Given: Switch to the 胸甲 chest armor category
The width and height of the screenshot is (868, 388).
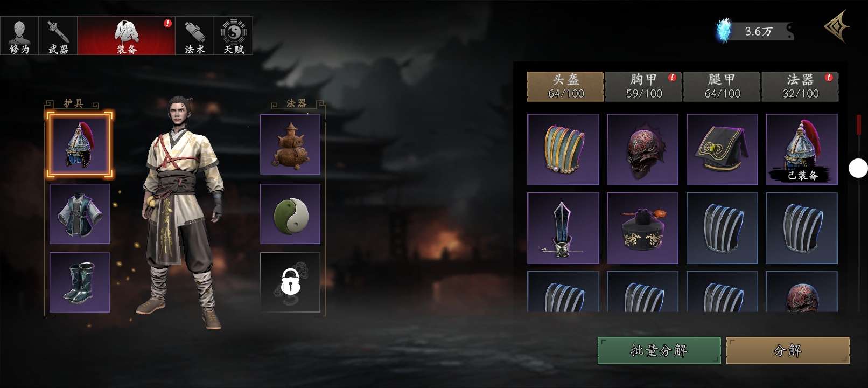Looking at the screenshot, I should (x=644, y=86).
